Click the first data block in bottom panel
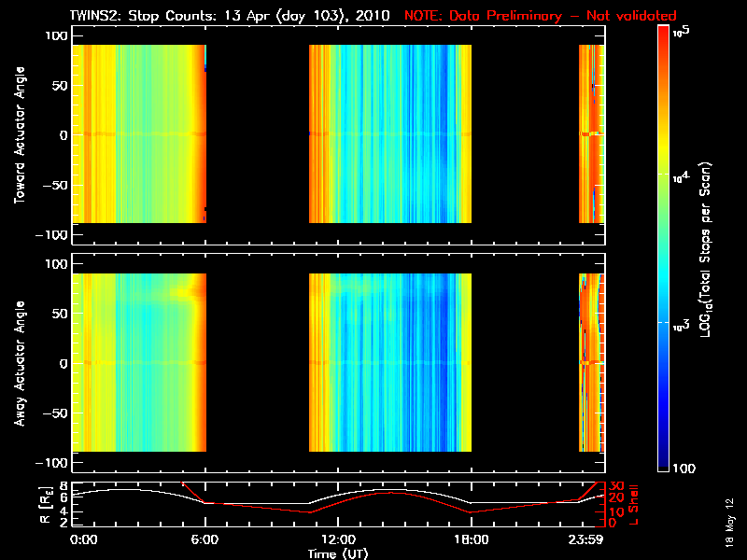This screenshot has height=560, width=747. pyautogui.click(x=139, y=362)
